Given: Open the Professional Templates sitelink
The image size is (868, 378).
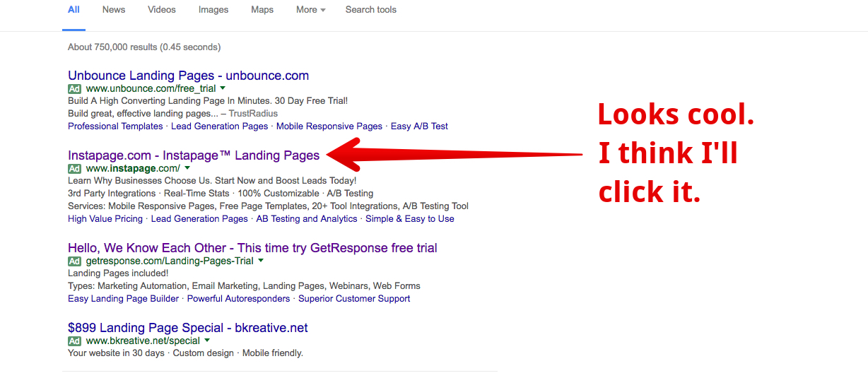Looking at the screenshot, I should tap(115, 126).
